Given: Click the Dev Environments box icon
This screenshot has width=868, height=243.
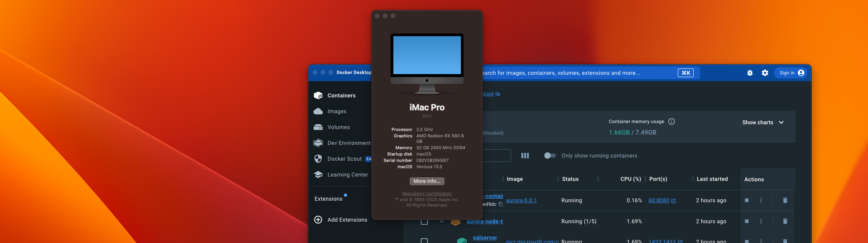Looking at the screenshot, I should pyautogui.click(x=318, y=143).
